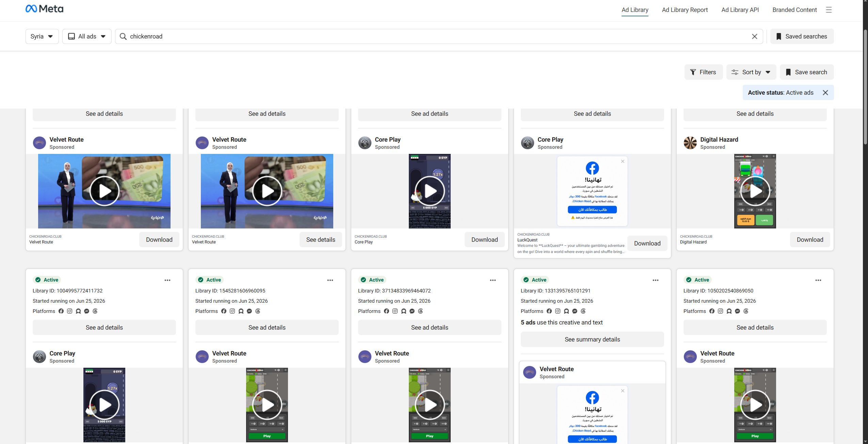Viewport: 868px width, 444px height.
Task: Open the hamburger menu in header
Action: pyautogui.click(x=829, y=10)
